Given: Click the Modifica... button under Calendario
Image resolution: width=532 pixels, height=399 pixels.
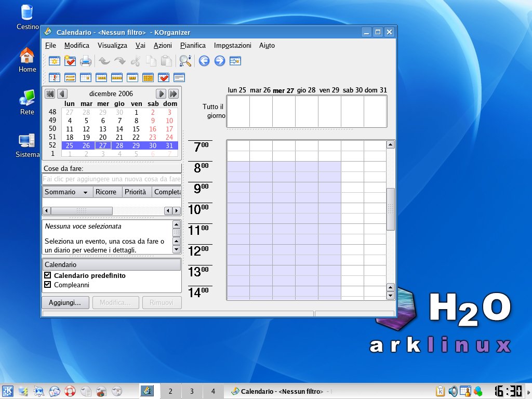Looking at the screenshot, I should (x=115, y=303).
